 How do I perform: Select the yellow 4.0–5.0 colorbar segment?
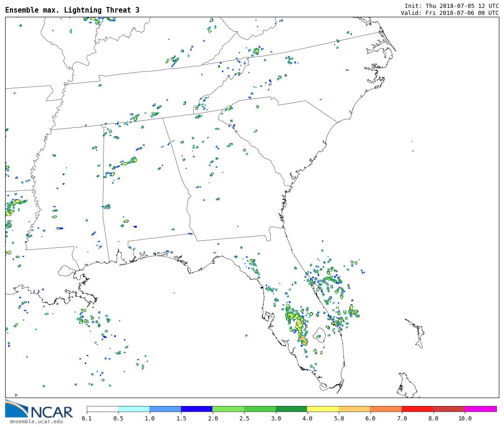coord(323,409)
